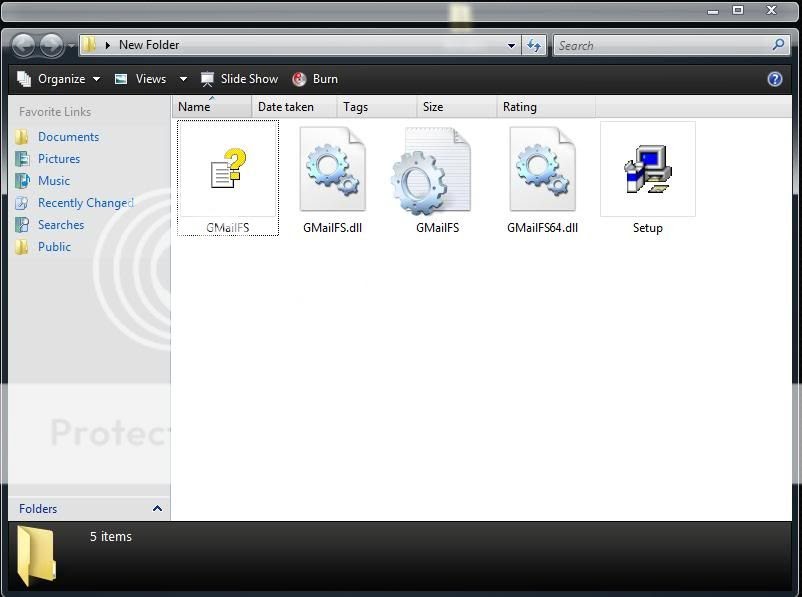The image size is (802, 597).
Task: Minimize the window
Action: point(713,10)
